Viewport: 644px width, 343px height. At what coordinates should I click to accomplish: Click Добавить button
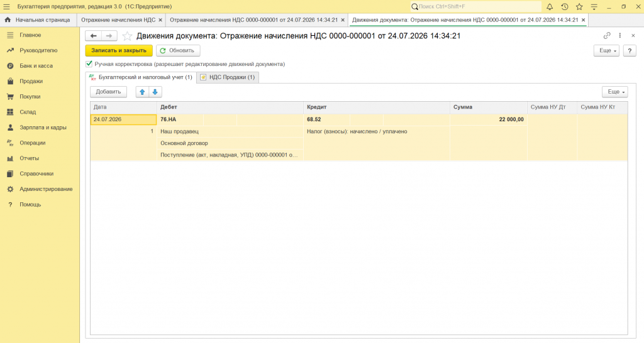[x=108, y=92]
